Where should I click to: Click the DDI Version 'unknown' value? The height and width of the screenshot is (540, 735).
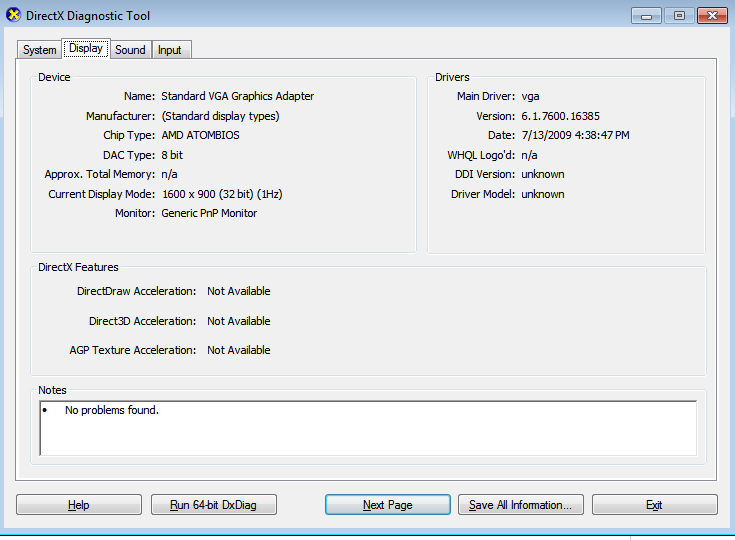click(x=543, y=174)
